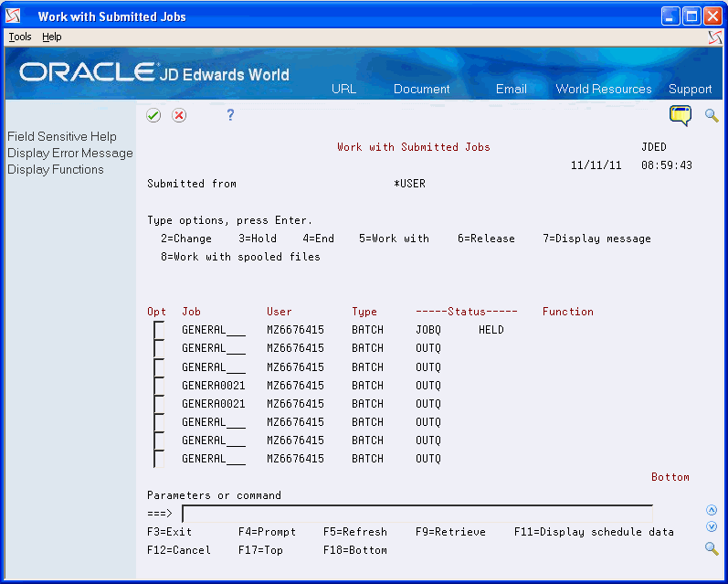
Task: Click the red X cancel icon
Action: pos(179,115)
